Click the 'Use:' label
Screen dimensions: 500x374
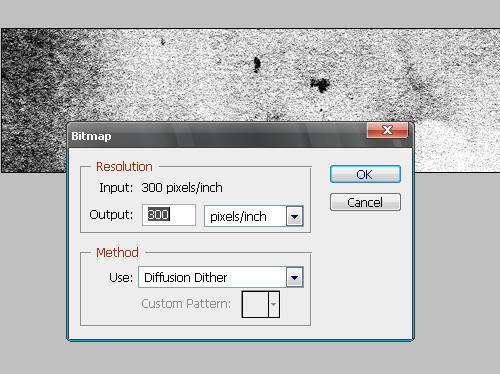[x=121, y=277]
